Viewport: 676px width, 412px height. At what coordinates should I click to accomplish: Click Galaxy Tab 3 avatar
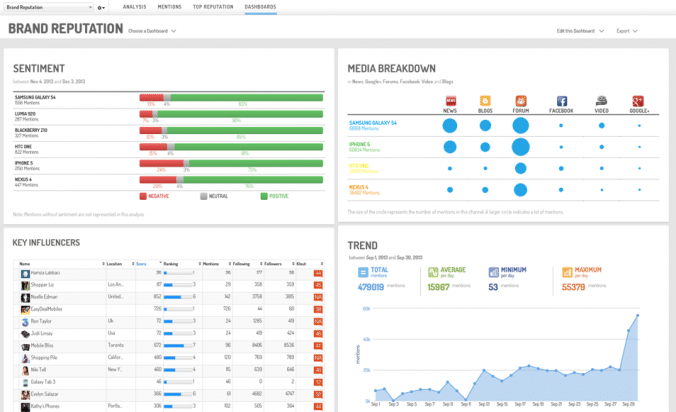point(25,382)
